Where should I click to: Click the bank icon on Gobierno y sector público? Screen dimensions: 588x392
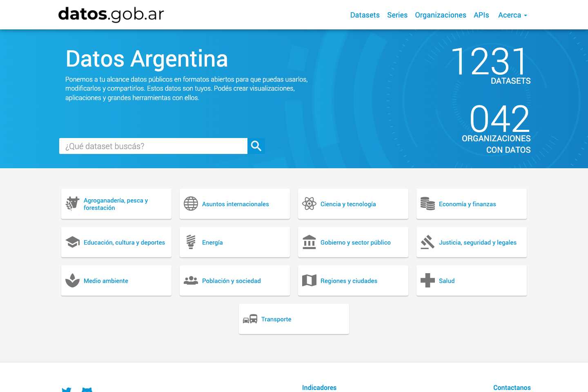point(309,242)
